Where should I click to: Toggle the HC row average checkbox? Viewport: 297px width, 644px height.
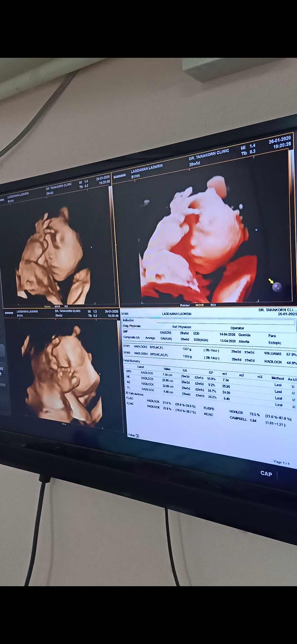click(294, 393)
